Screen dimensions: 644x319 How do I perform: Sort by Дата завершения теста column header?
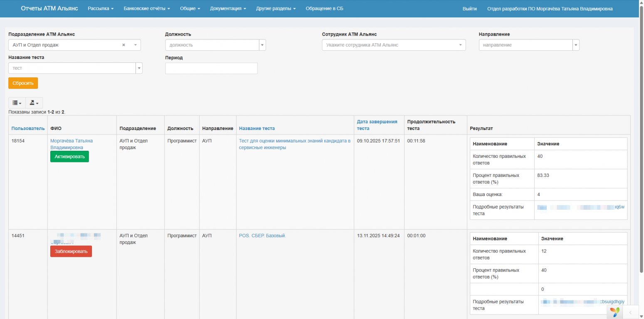coord(377,125)
